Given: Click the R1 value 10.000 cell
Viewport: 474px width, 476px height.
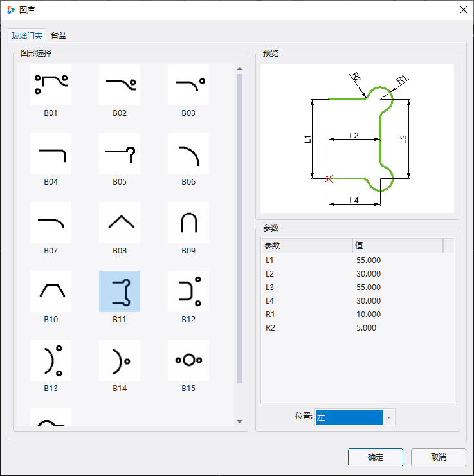Looking at the screenshot, I should 369,315.
